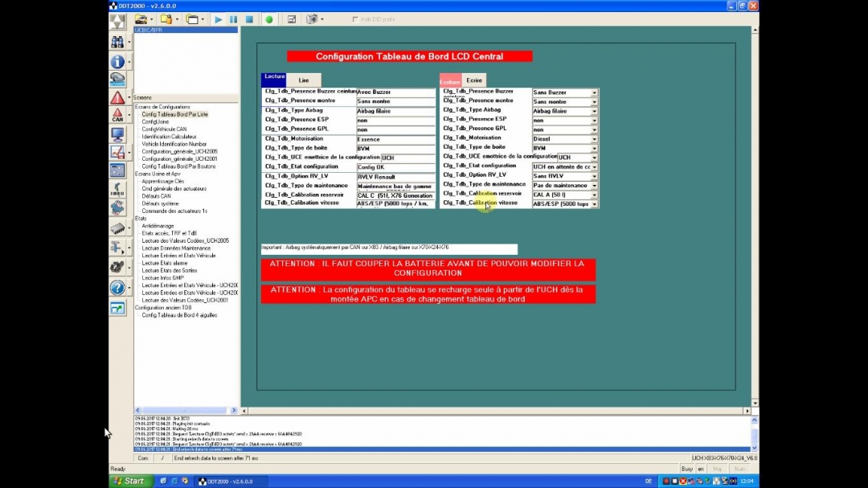Open the blue connector plug icon
868x488 pixels.
click(x=117, y=207)
